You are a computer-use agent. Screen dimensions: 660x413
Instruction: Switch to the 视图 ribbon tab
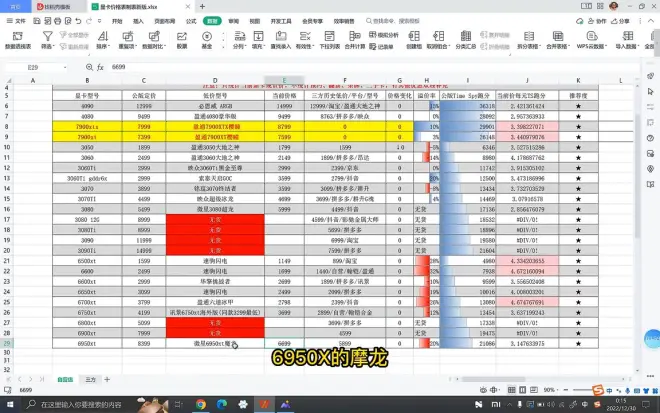254,21
